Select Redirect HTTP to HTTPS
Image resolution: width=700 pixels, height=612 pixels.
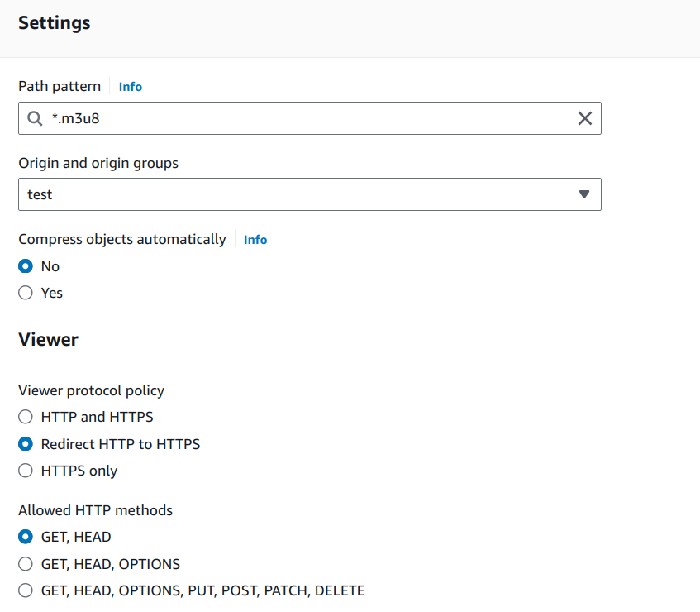[x=25, y=443]
